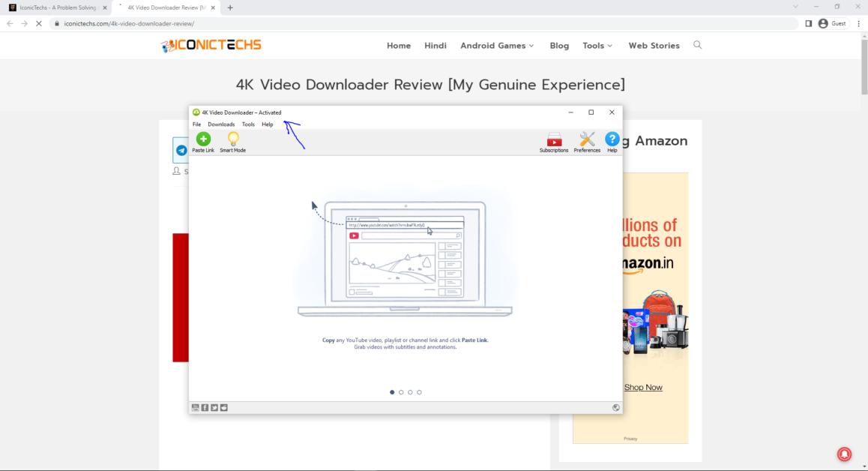Click the green Paste Link button

(x=203, y=142)
